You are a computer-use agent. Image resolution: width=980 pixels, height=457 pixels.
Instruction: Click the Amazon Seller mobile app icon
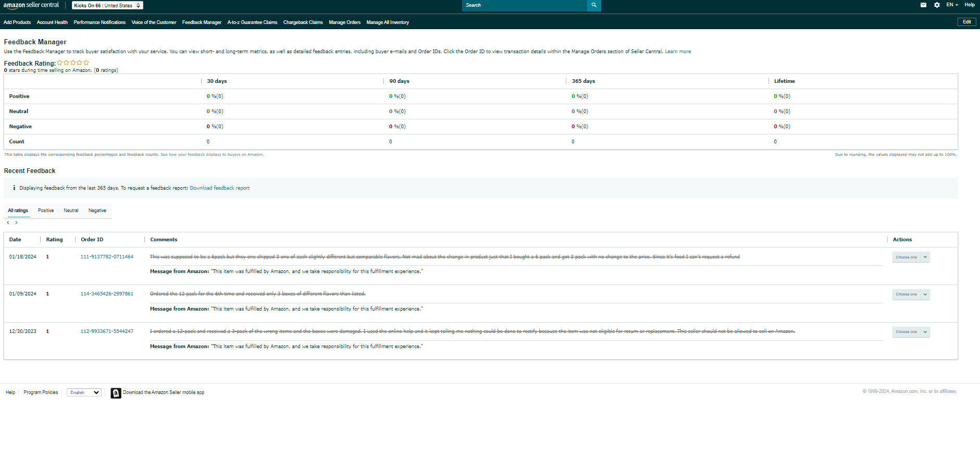click(x=116, y=393)
